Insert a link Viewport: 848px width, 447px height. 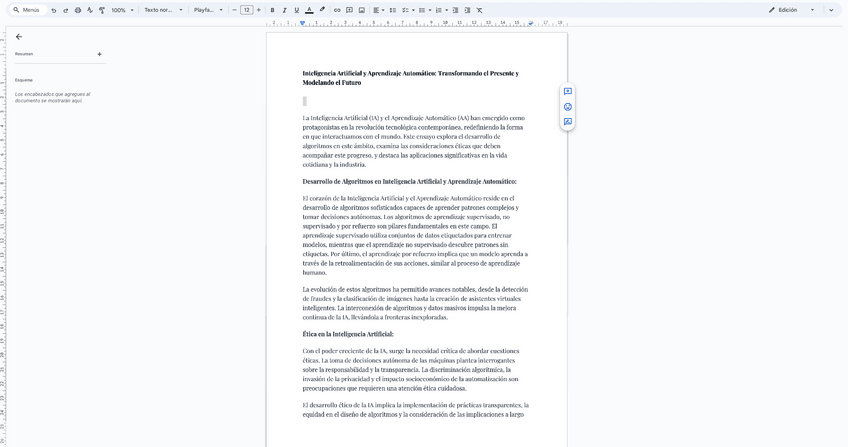[x=337, y=10]
